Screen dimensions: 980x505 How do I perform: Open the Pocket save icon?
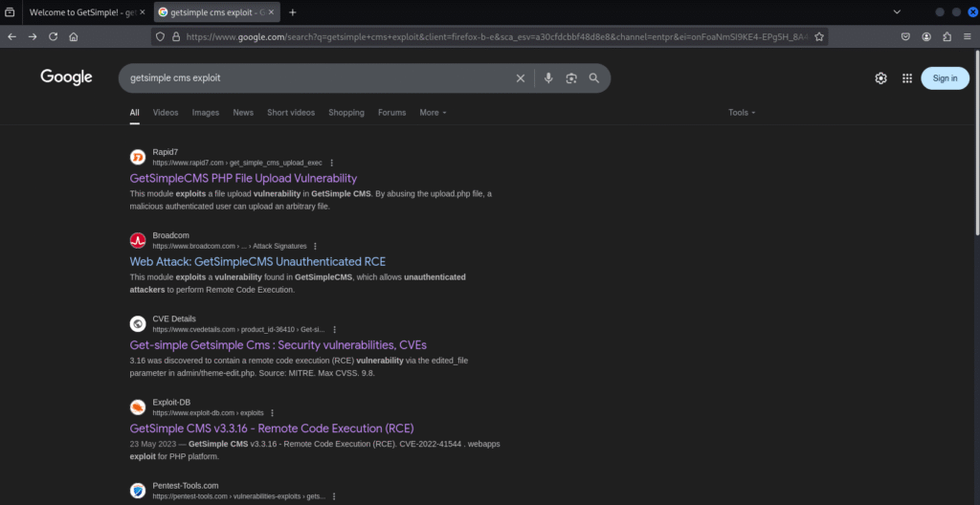(905, 37)
